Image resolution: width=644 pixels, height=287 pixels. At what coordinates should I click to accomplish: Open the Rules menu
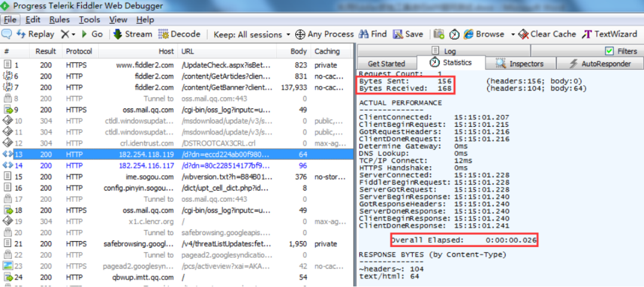click(x=60, y=20)
